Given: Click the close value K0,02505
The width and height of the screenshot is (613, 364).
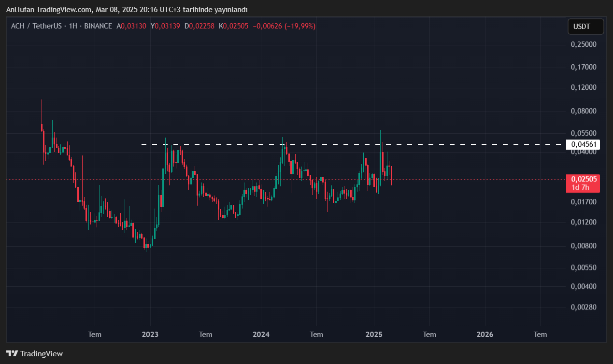Looking at the screenshot, I should click(234, 26).
